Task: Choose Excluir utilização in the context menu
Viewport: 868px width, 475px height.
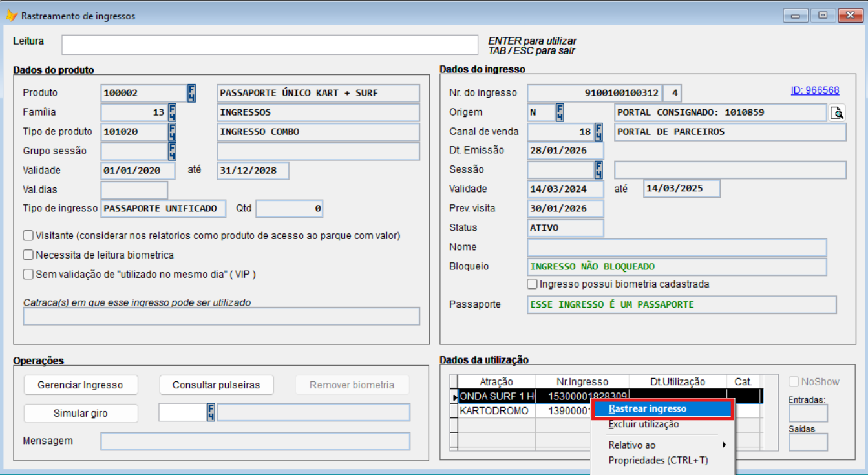Action: 644,425
